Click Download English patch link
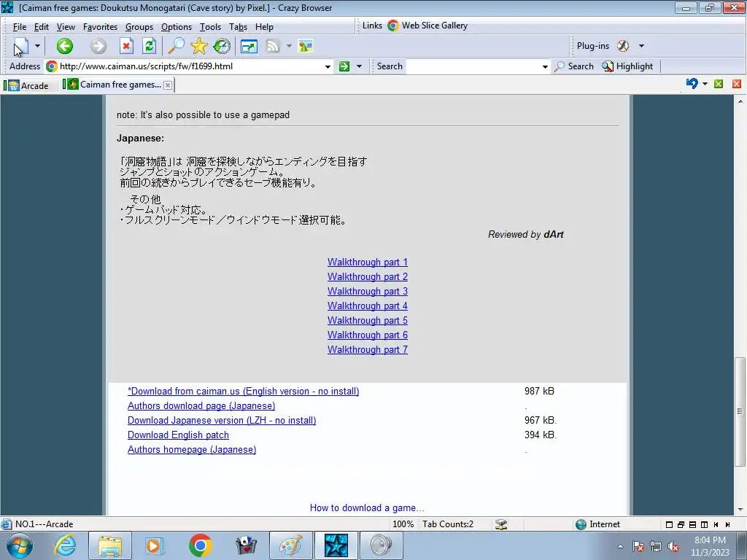The width and height of the screenshot is (747, 560). pyautogui.click(x=178, y=435)
